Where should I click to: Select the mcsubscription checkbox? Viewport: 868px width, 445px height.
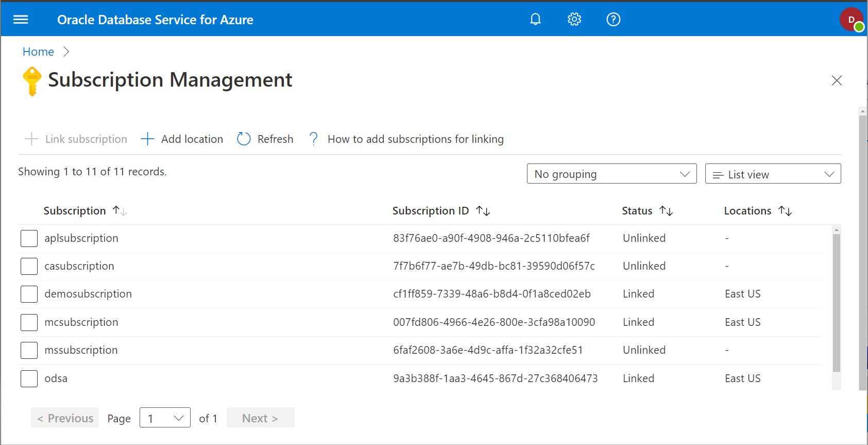pyautogui.click(x=29, y=322)
